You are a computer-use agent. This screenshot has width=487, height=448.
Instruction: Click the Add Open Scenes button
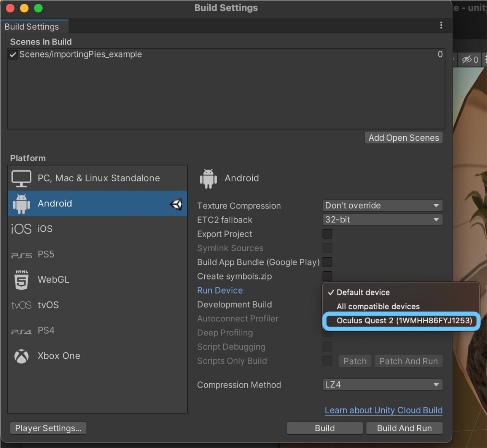click(x=404, y=138)
